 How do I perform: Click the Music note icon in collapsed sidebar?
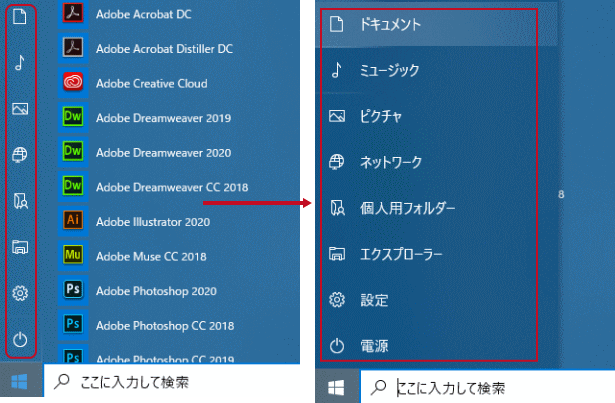click(x=20, y=62)
